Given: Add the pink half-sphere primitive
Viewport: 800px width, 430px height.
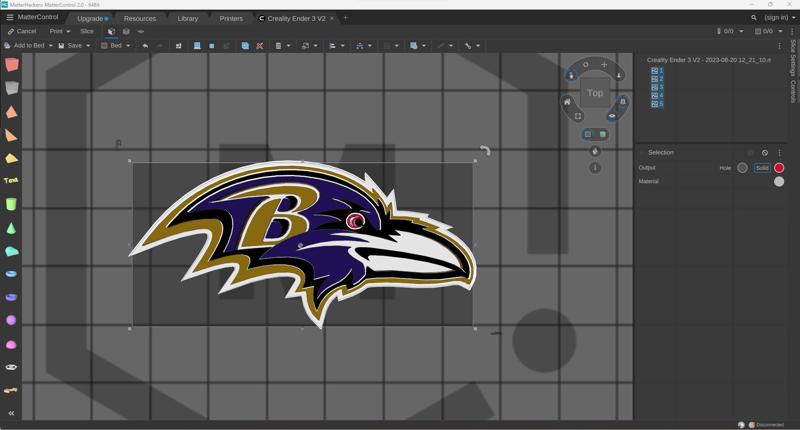Looking at the screenshot, I should coord(11,344).
